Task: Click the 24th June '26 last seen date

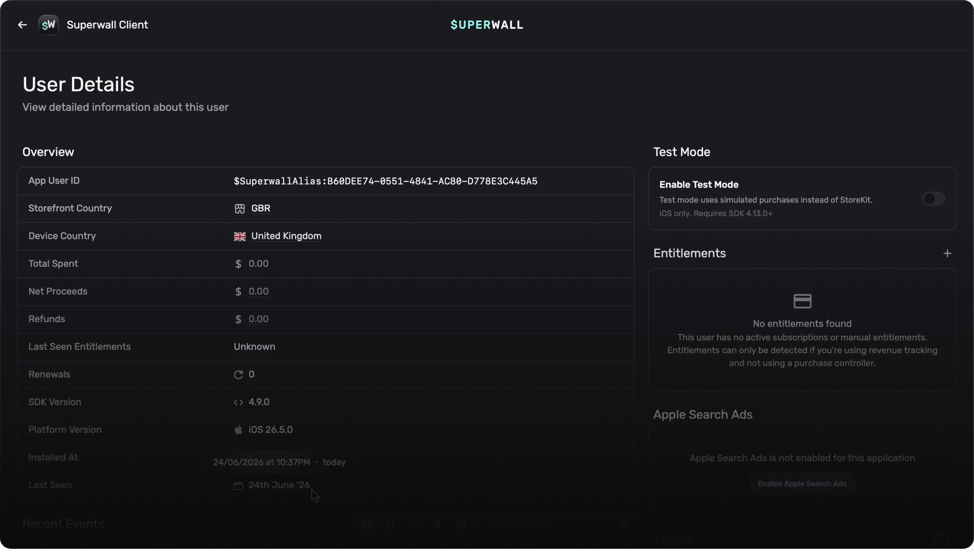Action: coord(279,486)
